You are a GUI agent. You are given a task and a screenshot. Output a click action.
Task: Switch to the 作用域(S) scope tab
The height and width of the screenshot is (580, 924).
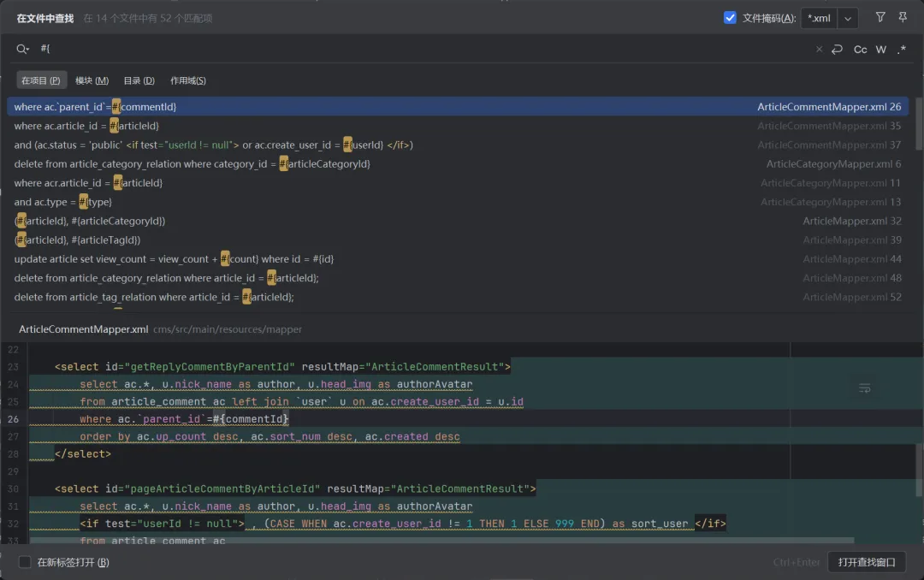coord(188,80)
